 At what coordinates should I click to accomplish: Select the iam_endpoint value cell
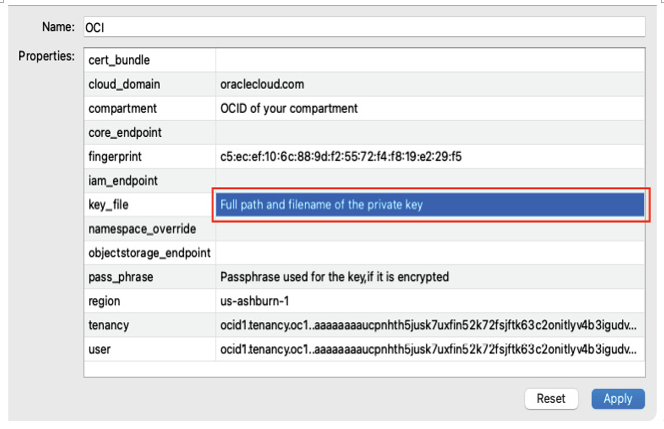[x=430, y=181]
